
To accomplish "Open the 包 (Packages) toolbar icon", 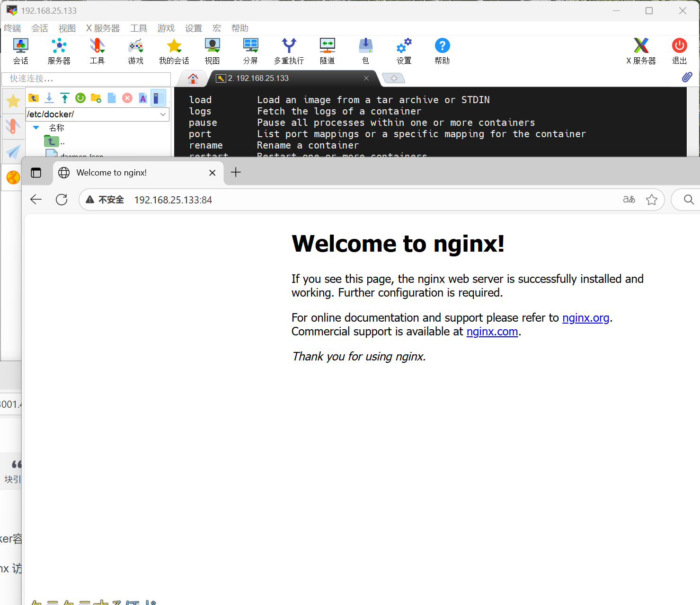I will tap(365, 51).
